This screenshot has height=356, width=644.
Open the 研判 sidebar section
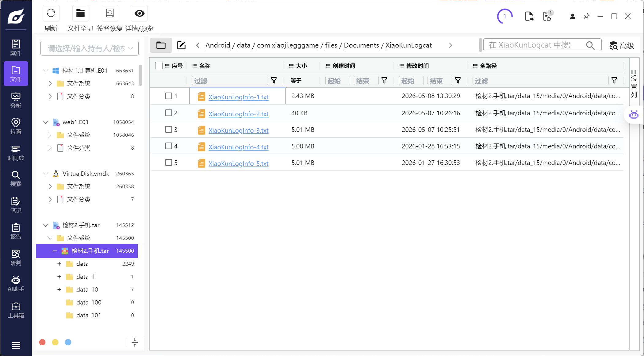coord(16,258)
